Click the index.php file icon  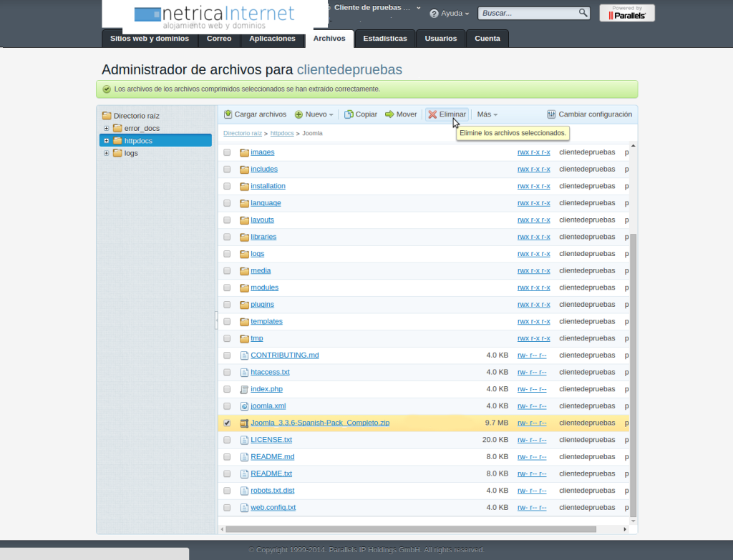[x=244, y=389]
